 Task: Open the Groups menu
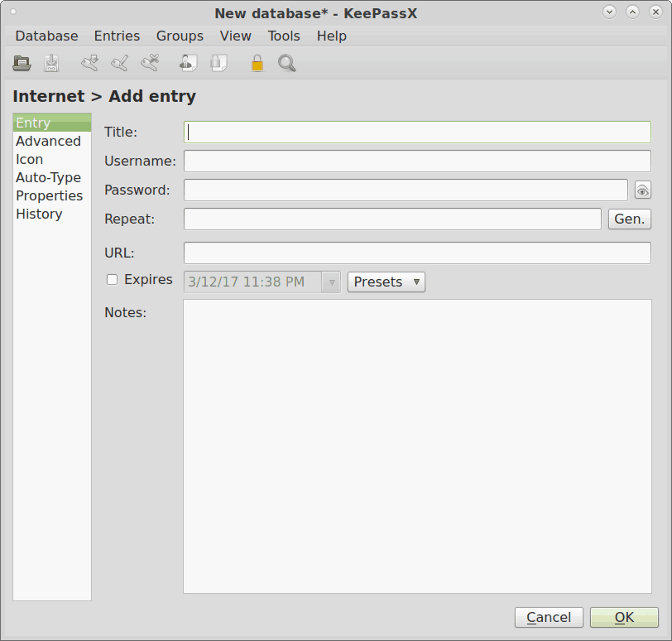coord(180,36)
